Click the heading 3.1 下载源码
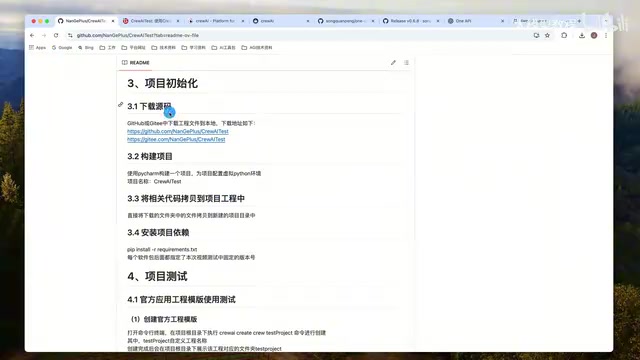 (149, 107)
